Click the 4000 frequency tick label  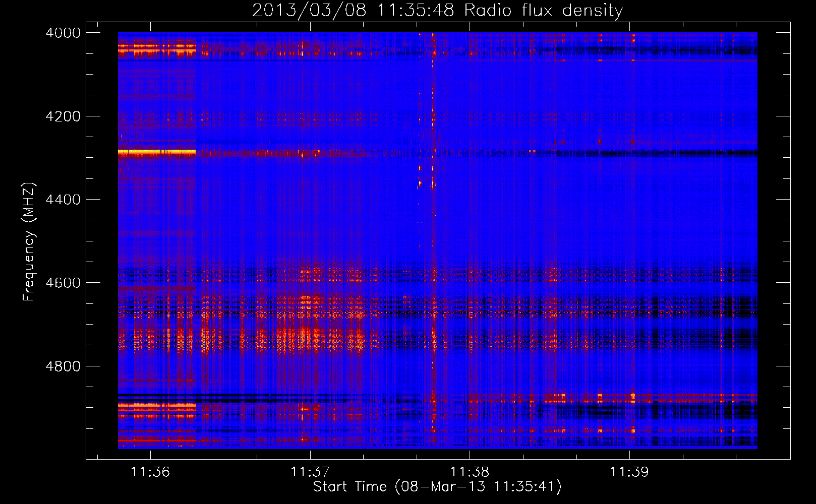(63, 33)
